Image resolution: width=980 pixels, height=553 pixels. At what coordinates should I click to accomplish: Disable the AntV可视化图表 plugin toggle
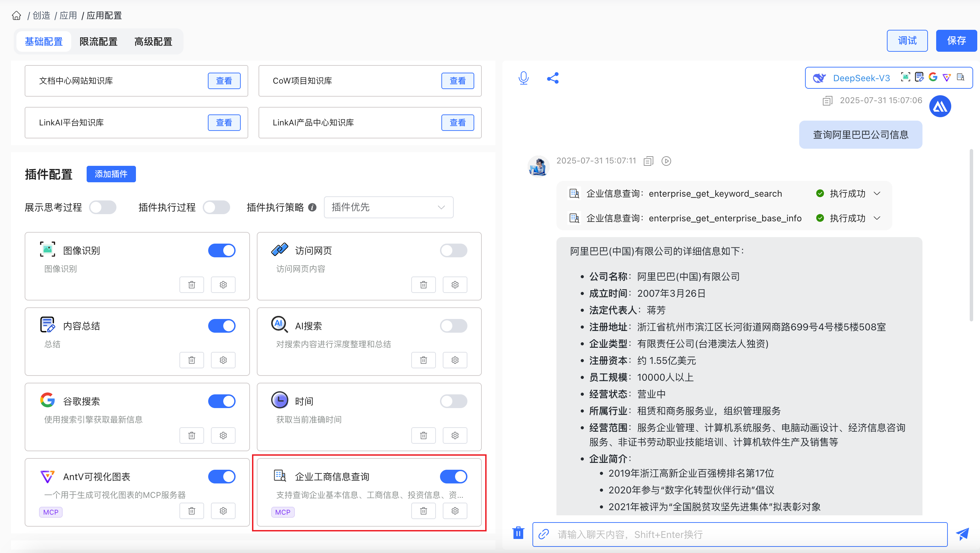tap(222, 477)
